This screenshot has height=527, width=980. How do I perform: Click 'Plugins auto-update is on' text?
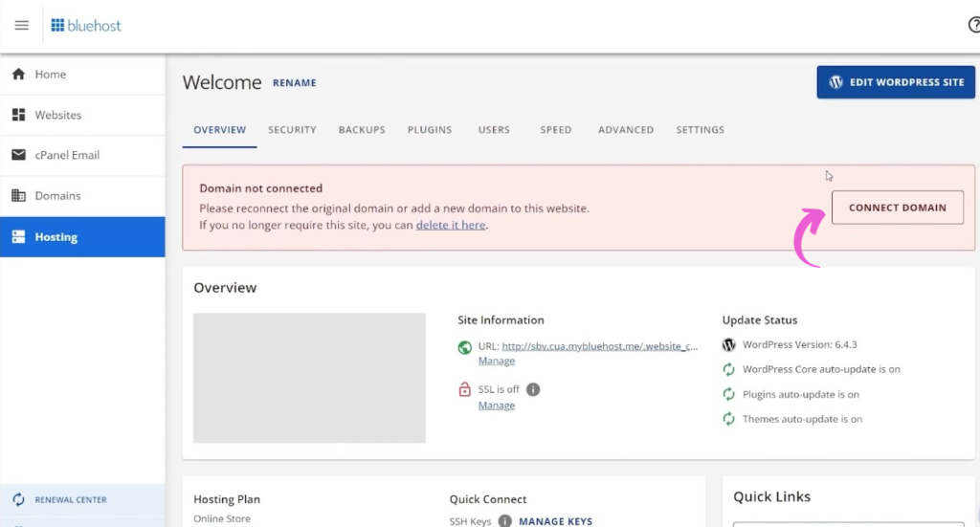tap(801, 395)
